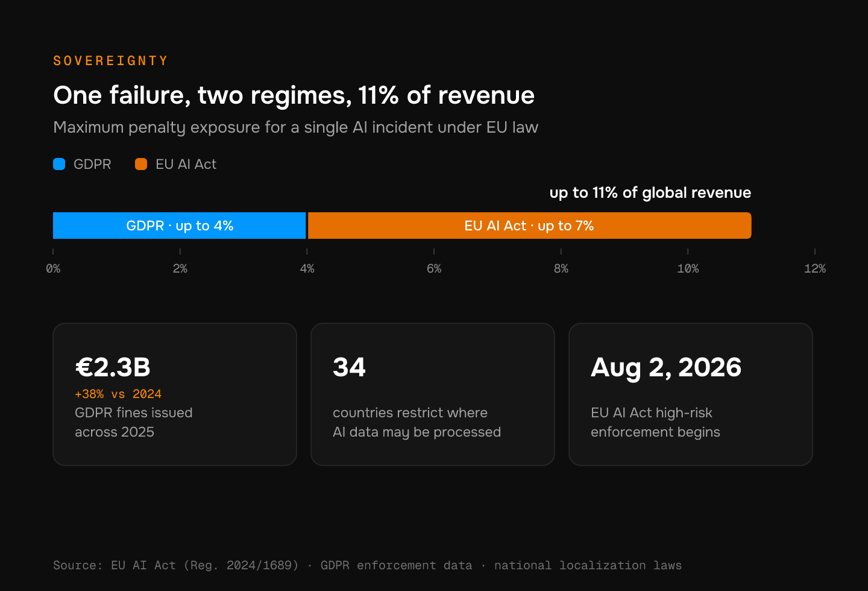Screen dimensions: 868x591
Task: Click the "GDPR" legend label
Action: pos(92,164)
